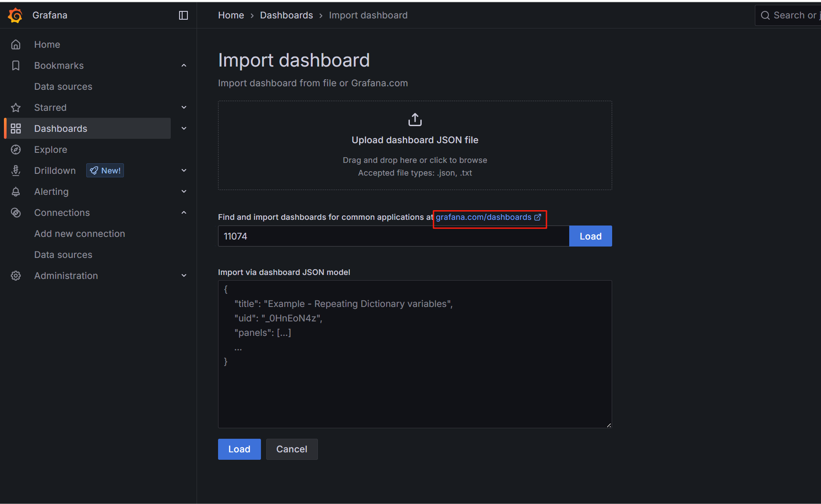The height and width of the screenshot is (504, 821).
Task: Select Dashboards in the sidebar
Action: (88, 128)
